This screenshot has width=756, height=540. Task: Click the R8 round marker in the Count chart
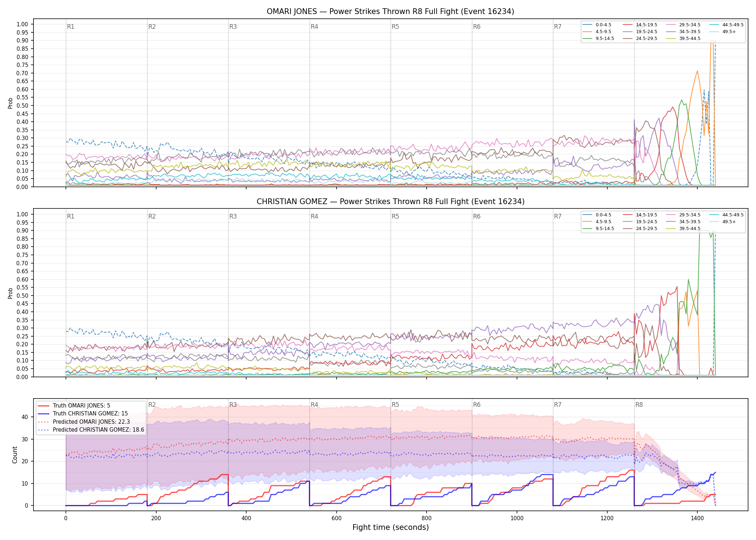639,405
